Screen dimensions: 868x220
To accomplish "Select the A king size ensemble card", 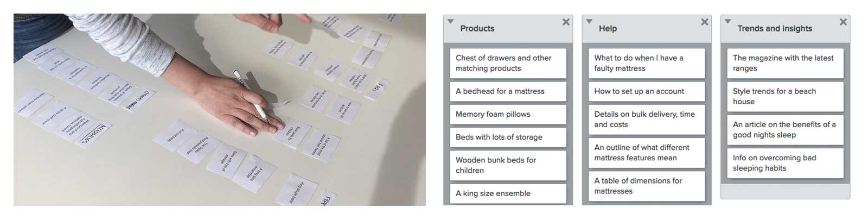I will [508, 193].
